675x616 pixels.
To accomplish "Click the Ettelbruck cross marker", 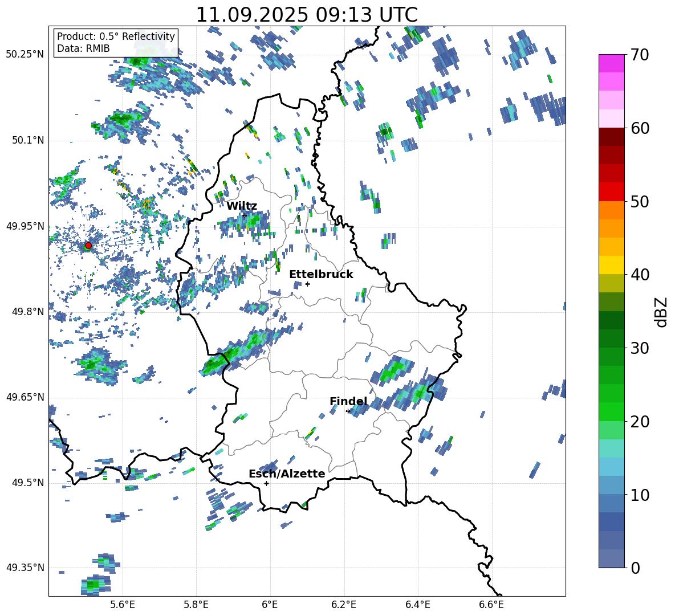I will pyautogui.click(x=307, y=284).
